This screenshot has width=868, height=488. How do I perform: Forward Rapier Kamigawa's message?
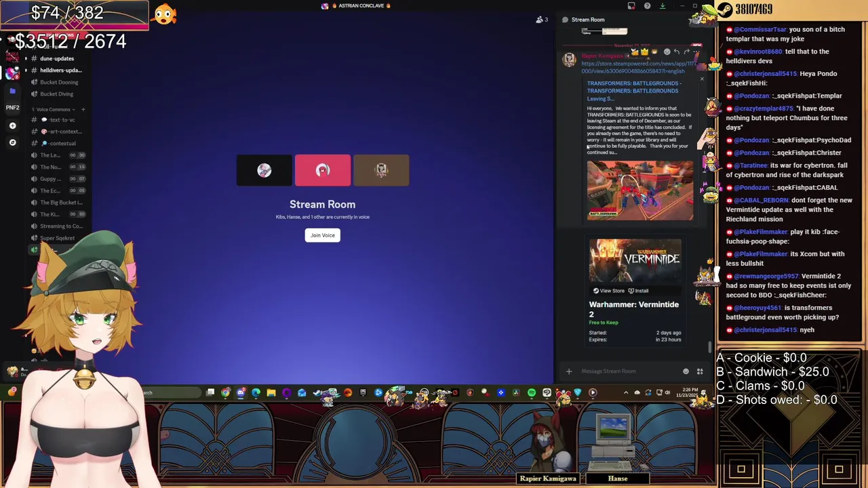click(x=686, y=52)
